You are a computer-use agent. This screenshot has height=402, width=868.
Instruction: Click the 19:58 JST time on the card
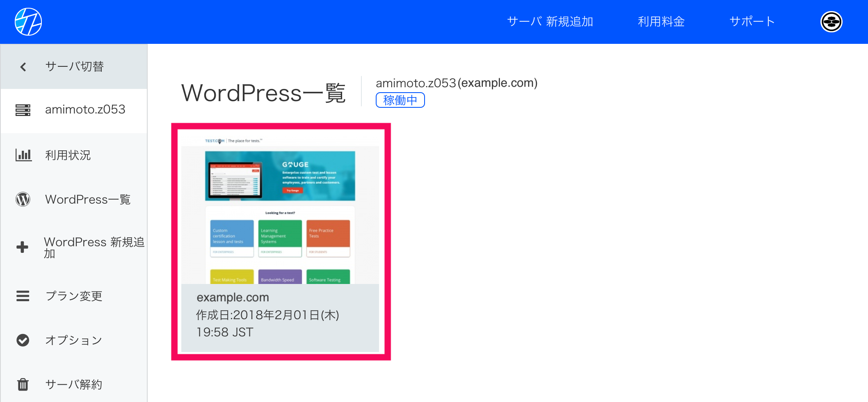225,332
